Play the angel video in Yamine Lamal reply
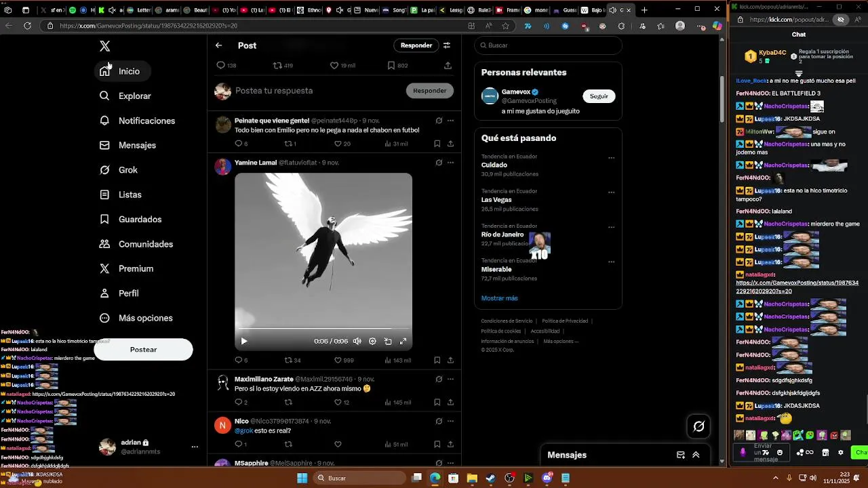 coord(244,342)
